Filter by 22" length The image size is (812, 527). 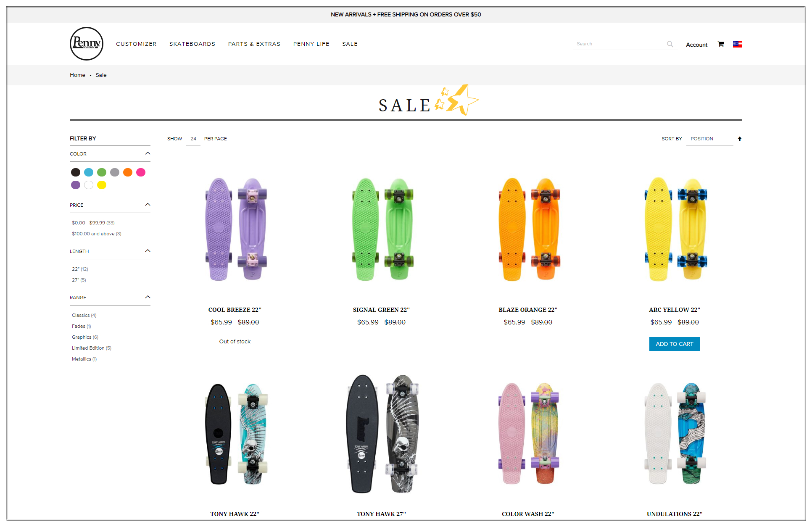pos(80,269)
